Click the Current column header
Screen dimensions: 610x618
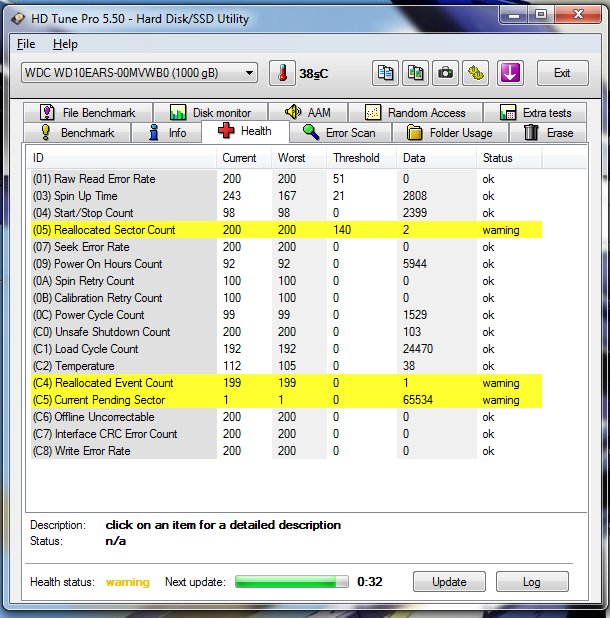[244, 158]
